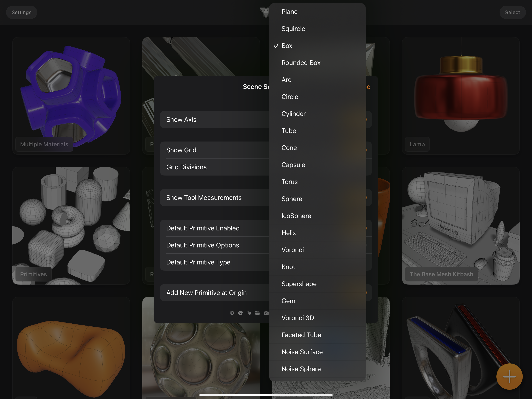This screenshot has width=532, height=399.
Task: Open the Default Primitive Type row
Action: (215, 262)
